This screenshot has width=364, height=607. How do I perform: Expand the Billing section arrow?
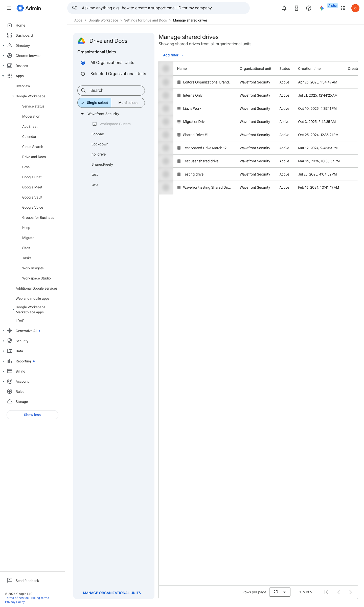(3, 371)
